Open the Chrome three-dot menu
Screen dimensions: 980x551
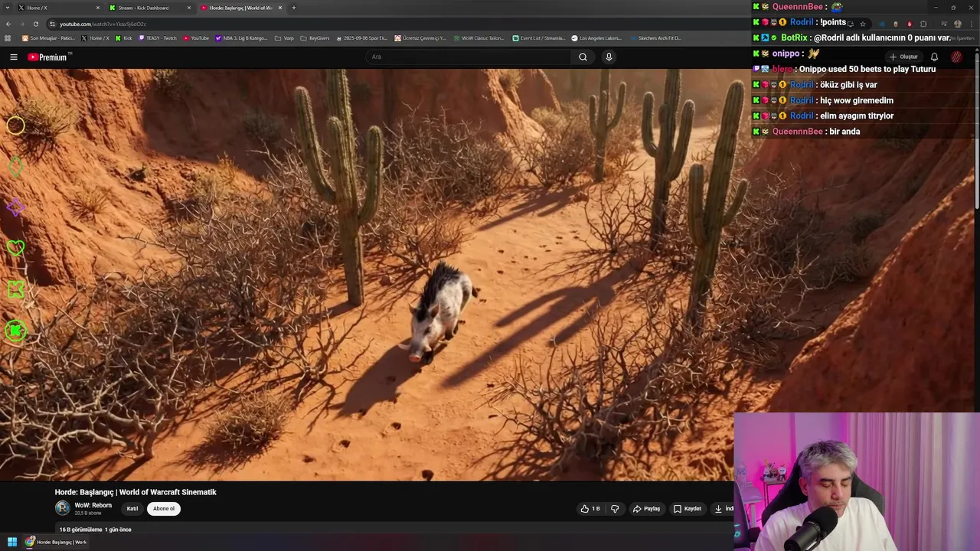click(x=971, y=24)
